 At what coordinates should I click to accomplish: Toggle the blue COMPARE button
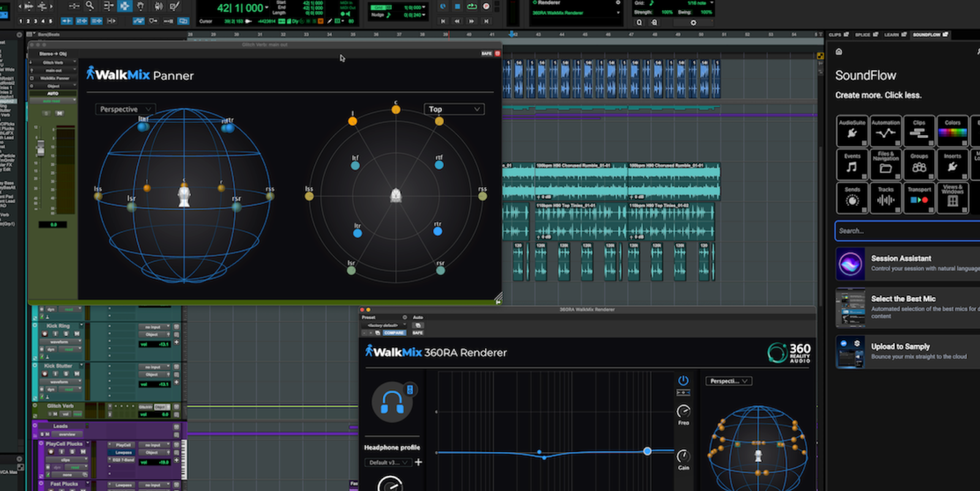pos(394,333)
